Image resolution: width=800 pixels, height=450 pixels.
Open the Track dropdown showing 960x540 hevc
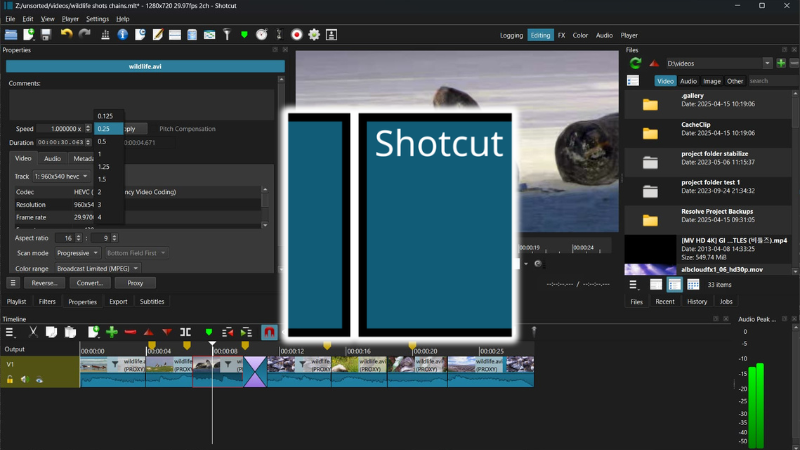[61, 176]
